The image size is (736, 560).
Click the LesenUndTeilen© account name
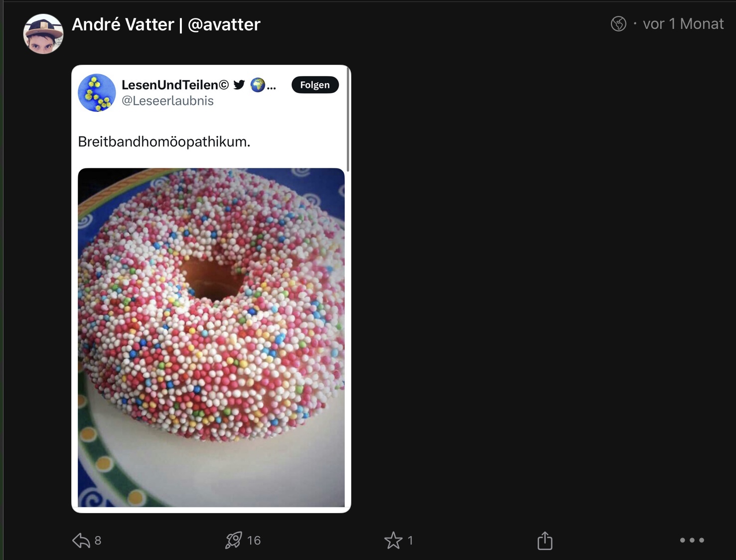click(175, 85)
